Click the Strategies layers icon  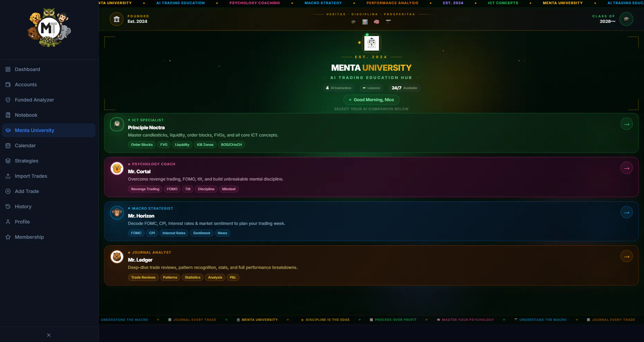pos(8,161)
